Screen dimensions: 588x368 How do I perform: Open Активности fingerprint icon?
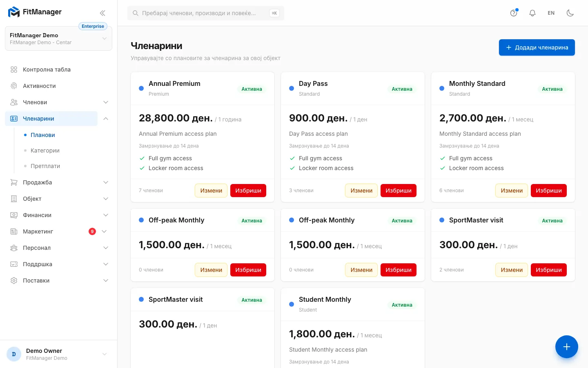[x=14, y=86]
